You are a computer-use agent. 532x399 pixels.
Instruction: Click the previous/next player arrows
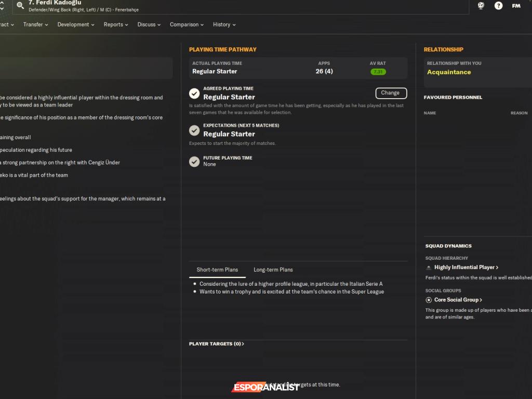click(x=2, y=6)
